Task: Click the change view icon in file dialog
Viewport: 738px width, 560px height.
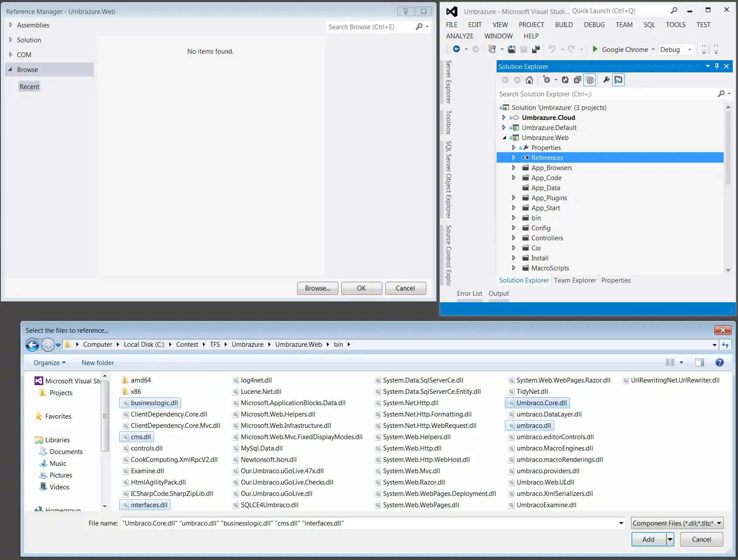Action: 670,362
